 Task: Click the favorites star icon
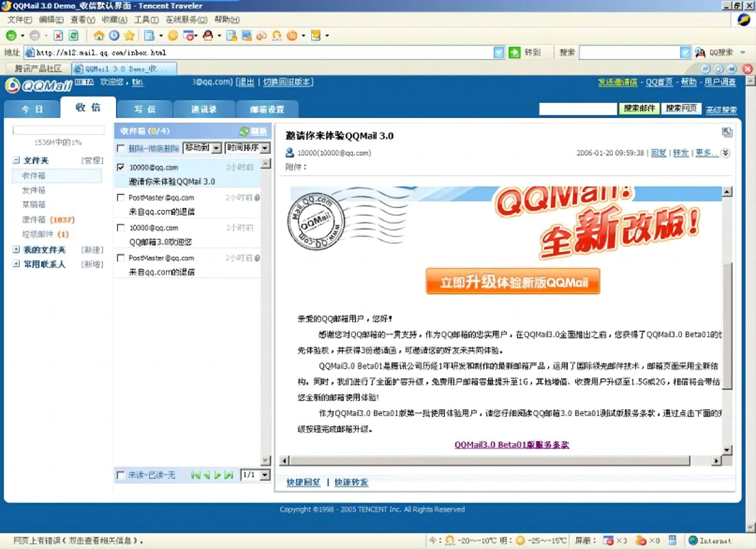[x=129, y=36]
